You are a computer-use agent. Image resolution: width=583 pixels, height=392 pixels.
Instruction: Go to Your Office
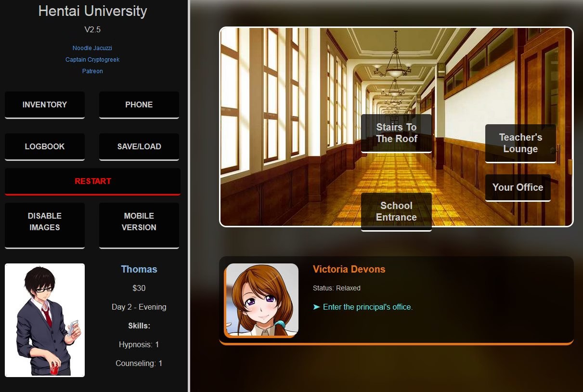point(518,187)
